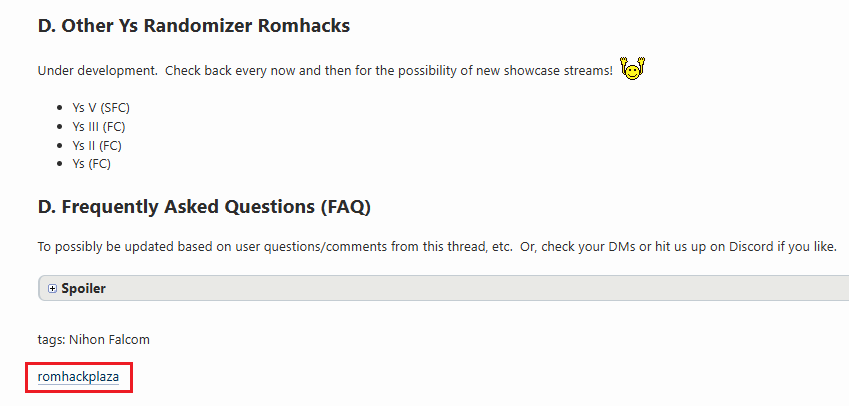Click the Frequently Asked Questions (FAQ) heading

204,207
